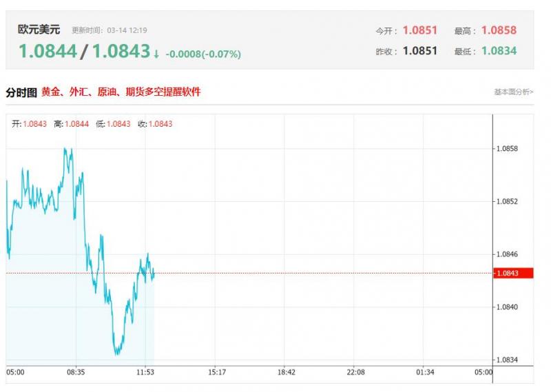
Task: Click the 今开 value 1.0851
Action: [420, 30]
